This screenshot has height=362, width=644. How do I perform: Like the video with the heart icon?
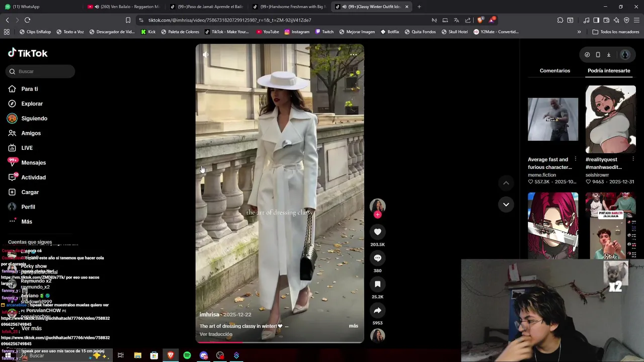tap(377, 232)
